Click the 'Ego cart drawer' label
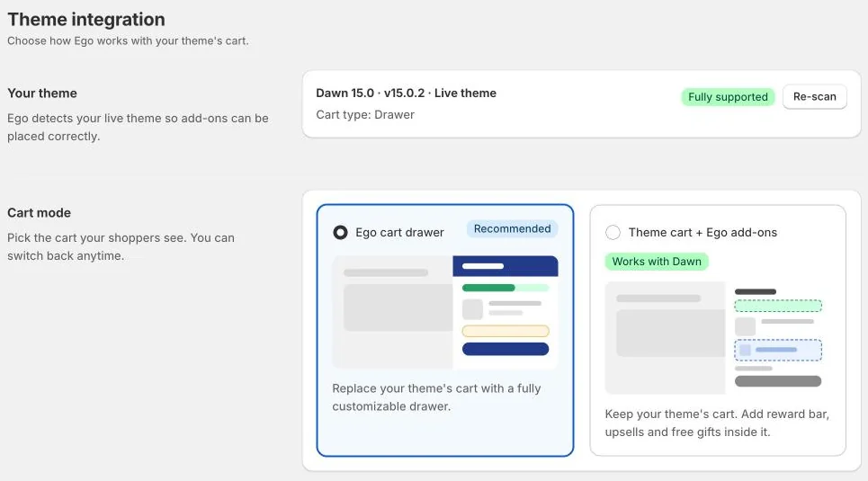Screen dimensions: 868x481 click(x=399, y=233)
